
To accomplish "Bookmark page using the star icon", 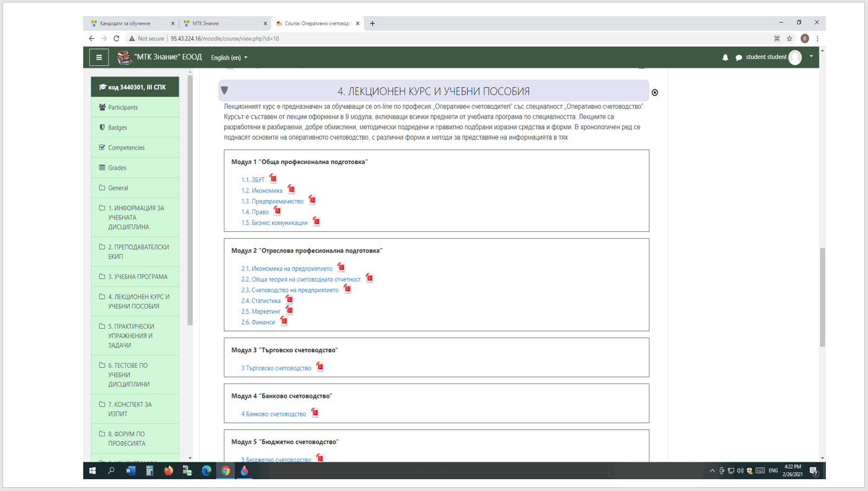I will click(x=789, y=39).
